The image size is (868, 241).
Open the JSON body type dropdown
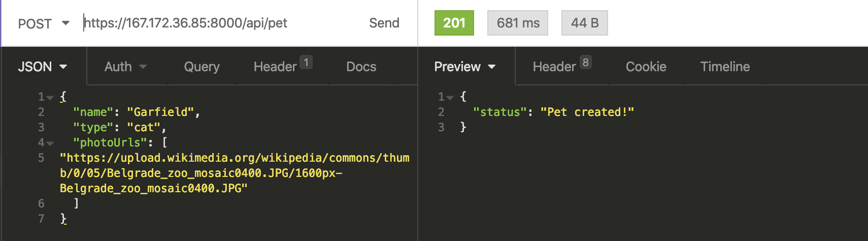[43, 67]
